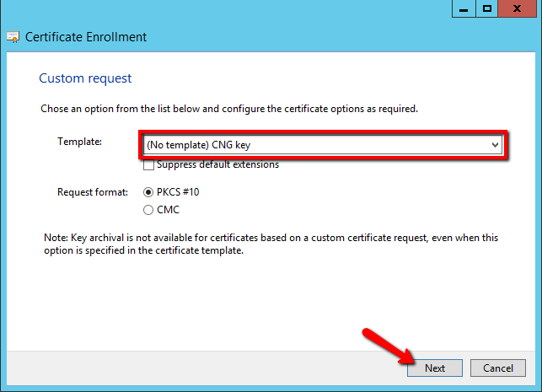
Task: Click the Certificate Enrollment wizard icon
Action: tap(13, 37)
